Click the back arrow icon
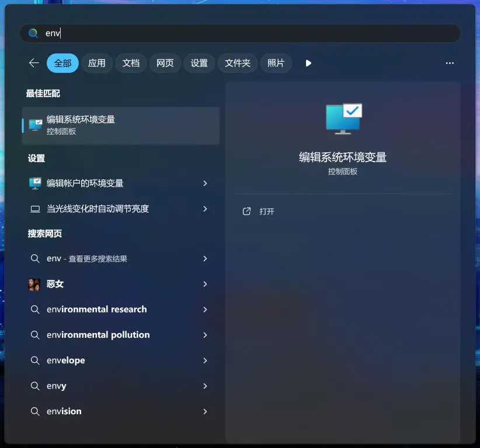 tap(34, 63)
